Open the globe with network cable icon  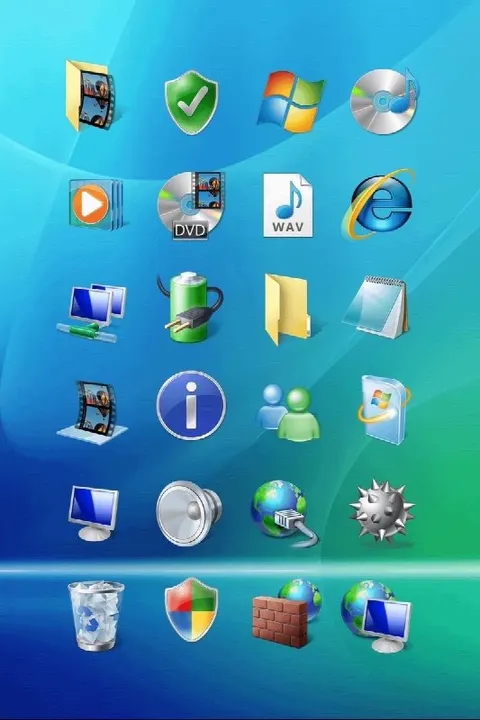click(x=285, y=513)
